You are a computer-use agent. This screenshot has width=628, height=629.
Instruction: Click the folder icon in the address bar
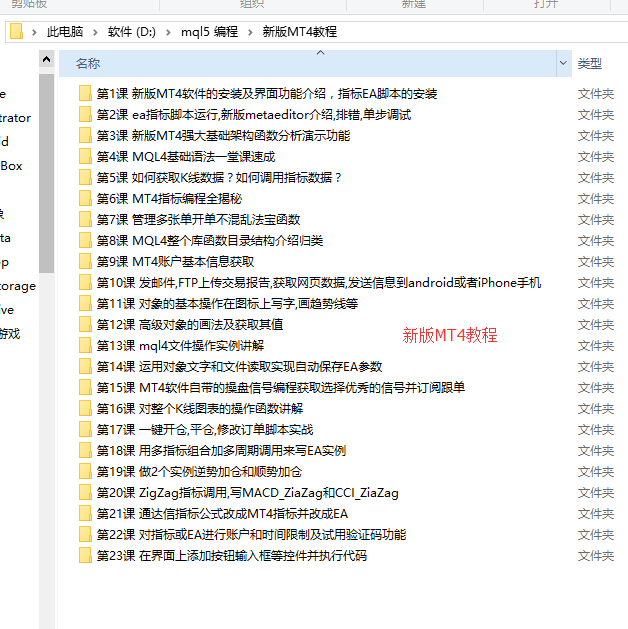click(x=16, y=31)
